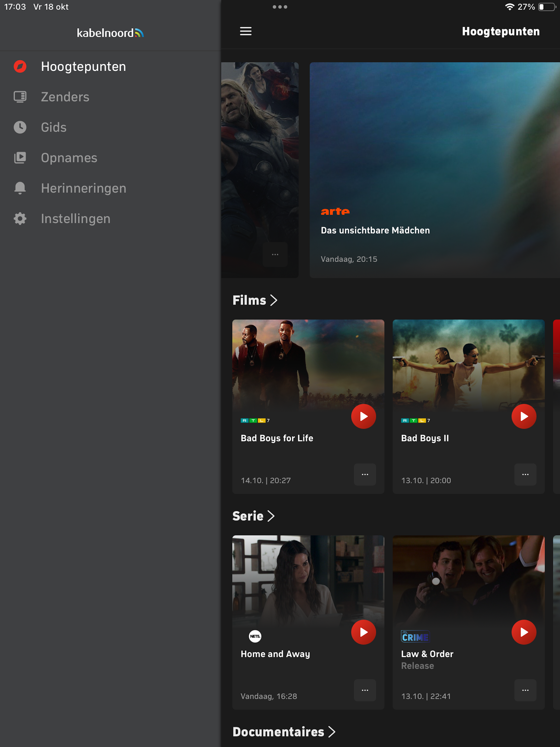Open the Bad Boys for Life title
The image size is (560, 747).
pos(277,438)
